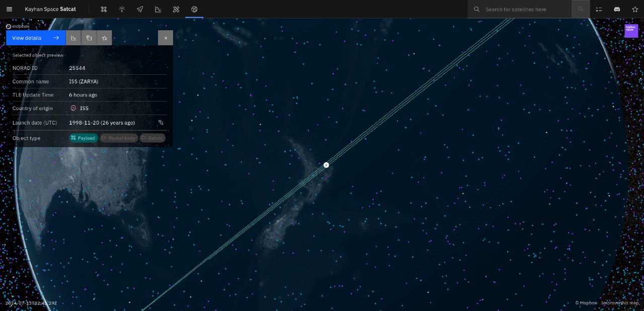Image resolution: width=644 pixels, height=311 pixels.
Task: Select the globe view tab
Action: (194, 9)
